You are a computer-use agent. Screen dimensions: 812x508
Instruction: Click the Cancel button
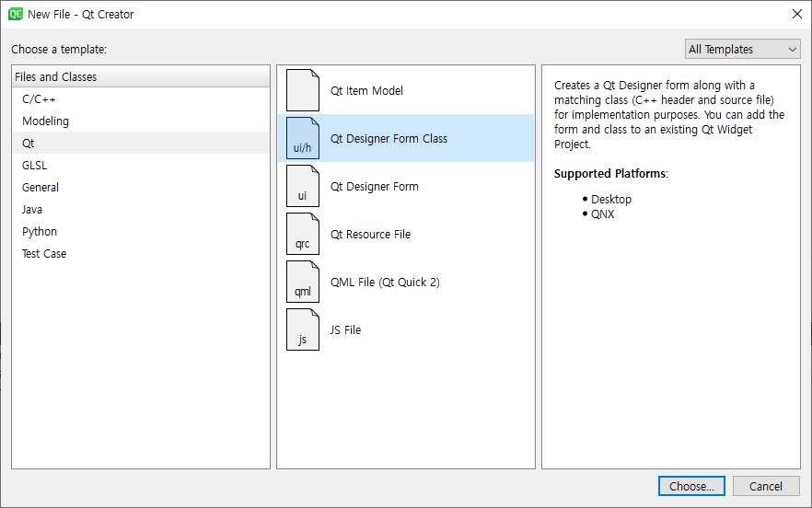point(766,486)
